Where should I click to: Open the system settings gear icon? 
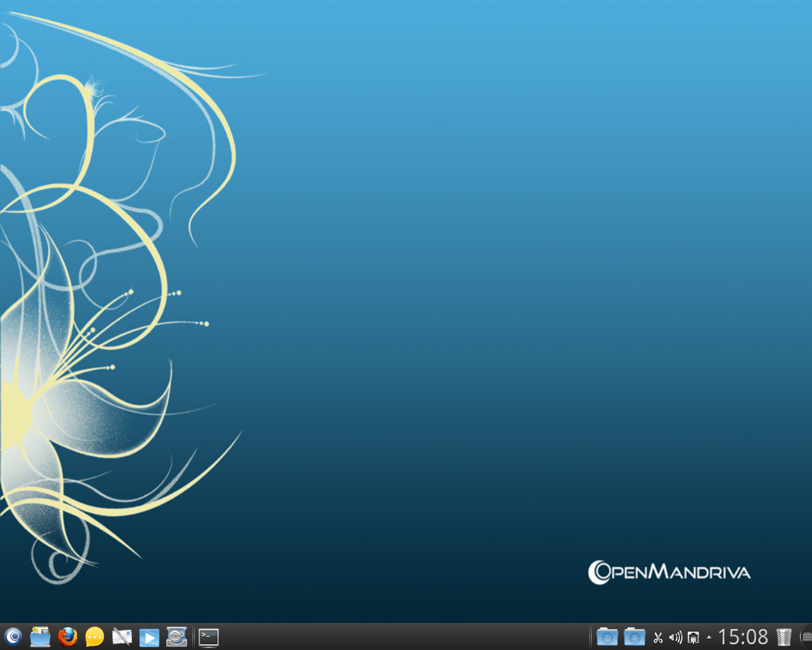pyautogui.click(x=176, y=637)
